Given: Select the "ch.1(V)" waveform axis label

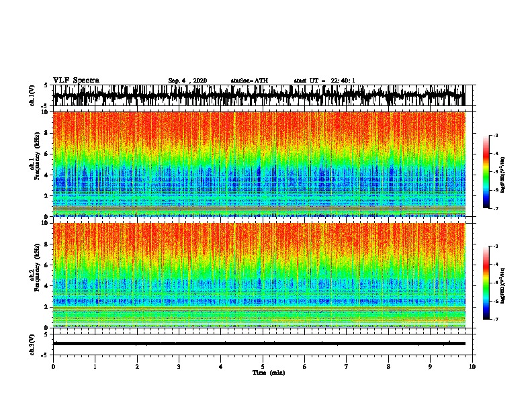Looking at the screenshot, I should [x=32, y=95].
